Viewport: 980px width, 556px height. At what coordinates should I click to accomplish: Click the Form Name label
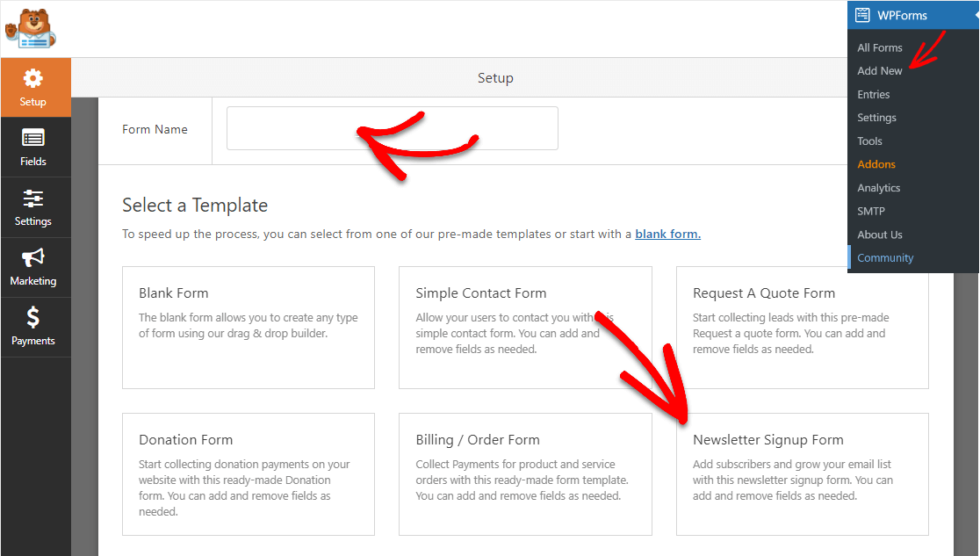click(155, 129)
